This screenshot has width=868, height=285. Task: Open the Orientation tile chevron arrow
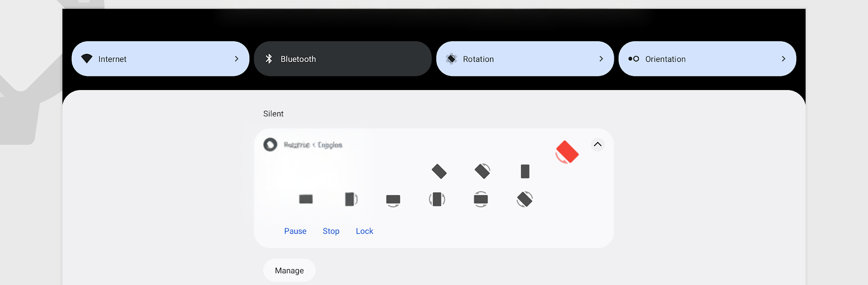pyautogui.click(x=783, y=59)
